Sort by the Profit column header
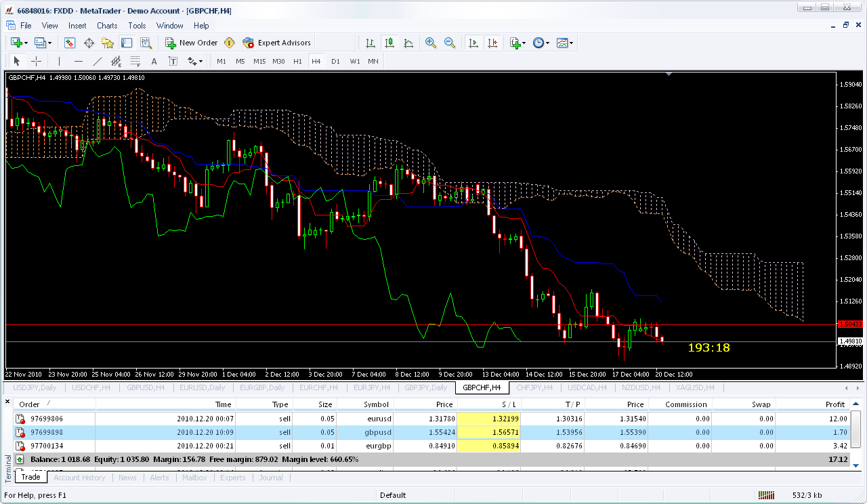Image resolution: width=867 pixels, height=504 pixels. pyautogui.click(x=811, y=404)
